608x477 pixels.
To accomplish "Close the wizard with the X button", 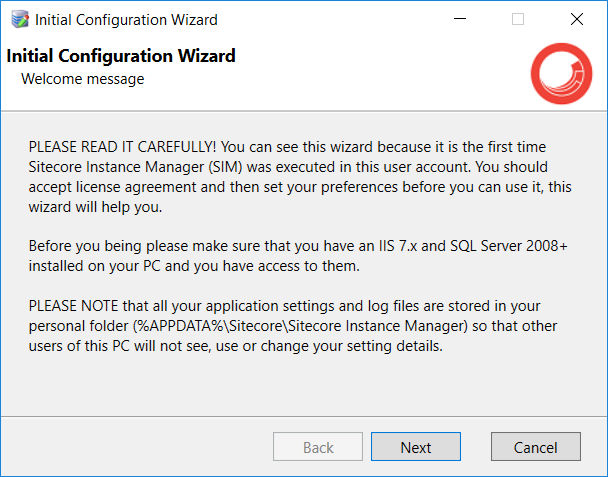I will click(577, 19).
